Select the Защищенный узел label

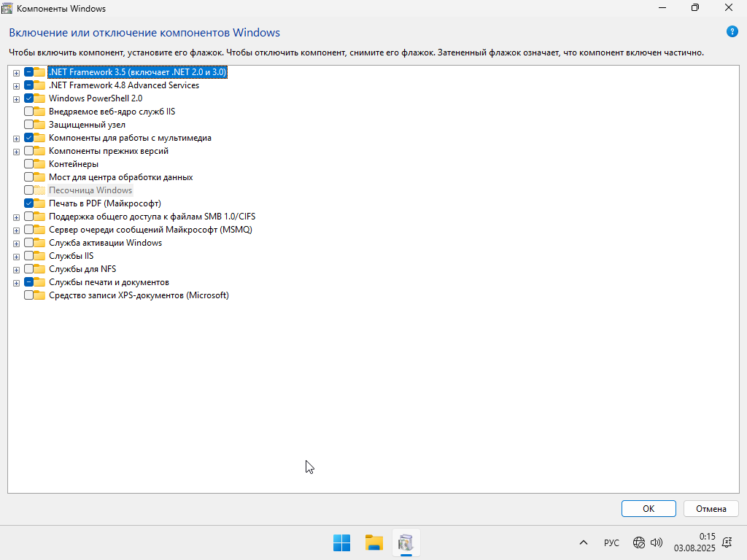(88, 124)
